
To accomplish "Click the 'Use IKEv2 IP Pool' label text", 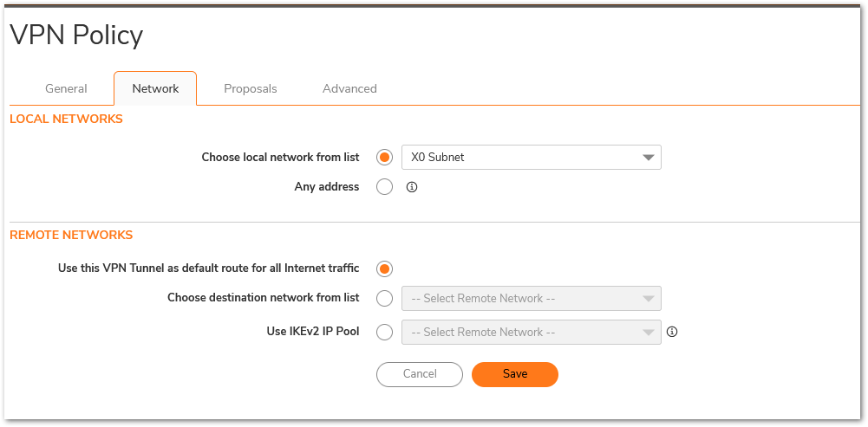I will (312, 332).
